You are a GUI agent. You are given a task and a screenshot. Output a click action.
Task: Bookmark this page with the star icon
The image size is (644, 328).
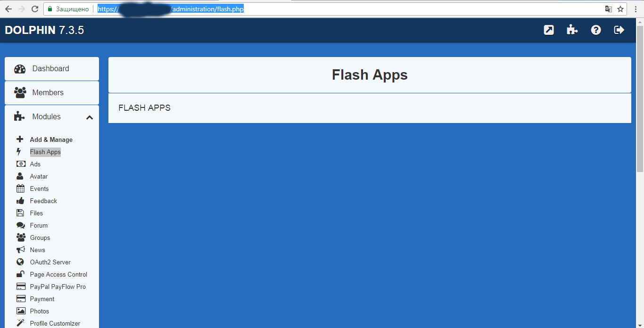pos(620,9)
